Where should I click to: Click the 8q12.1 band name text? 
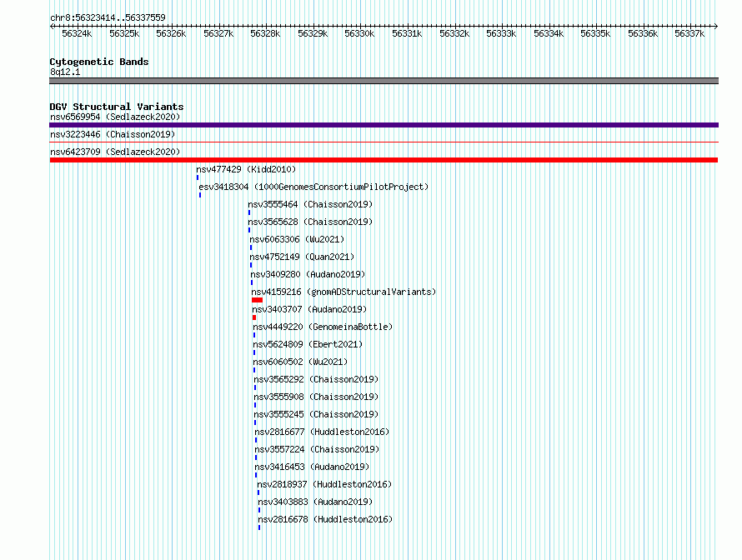point(65,72)
